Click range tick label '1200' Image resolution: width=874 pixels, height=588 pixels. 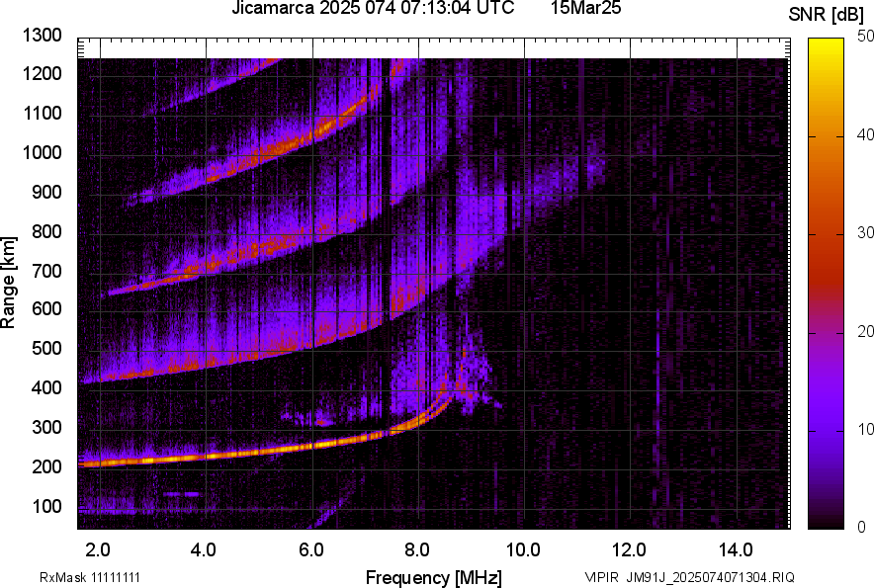[x=42, y=73]
